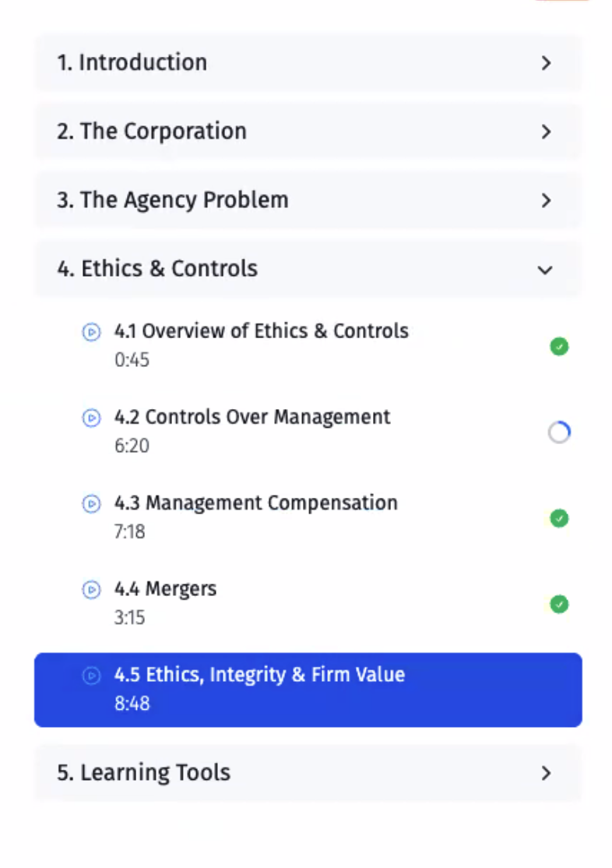
Task: Select the 4.4 Mergers lesson title
Action: point(165,589)
